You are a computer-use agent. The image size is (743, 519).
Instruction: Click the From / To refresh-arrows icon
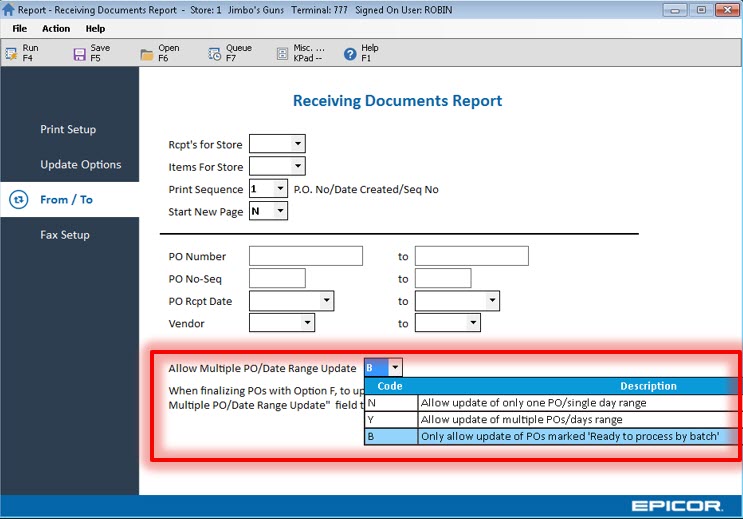coord(18,200)
